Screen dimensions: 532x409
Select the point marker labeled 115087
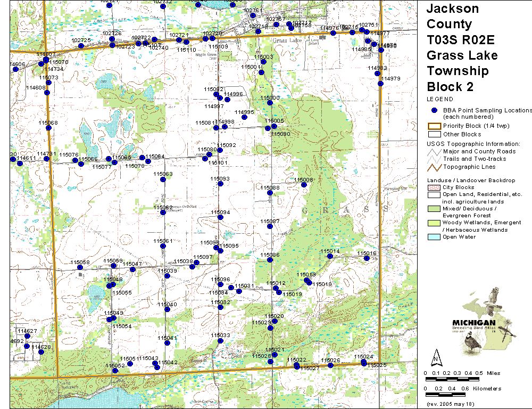(270, 226)
